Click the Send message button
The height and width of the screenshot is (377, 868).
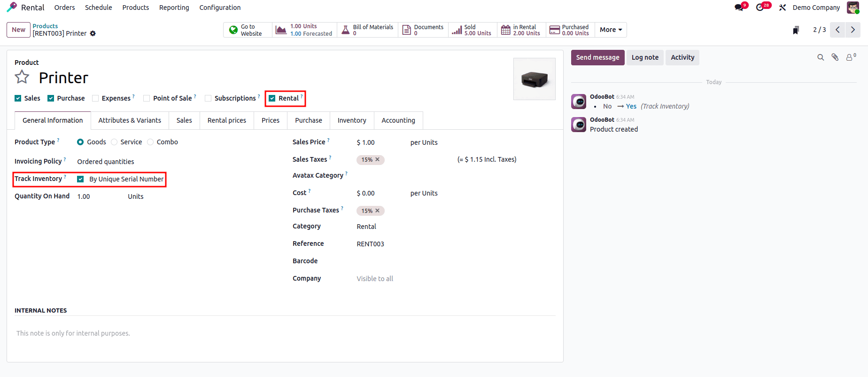(598, 57)
